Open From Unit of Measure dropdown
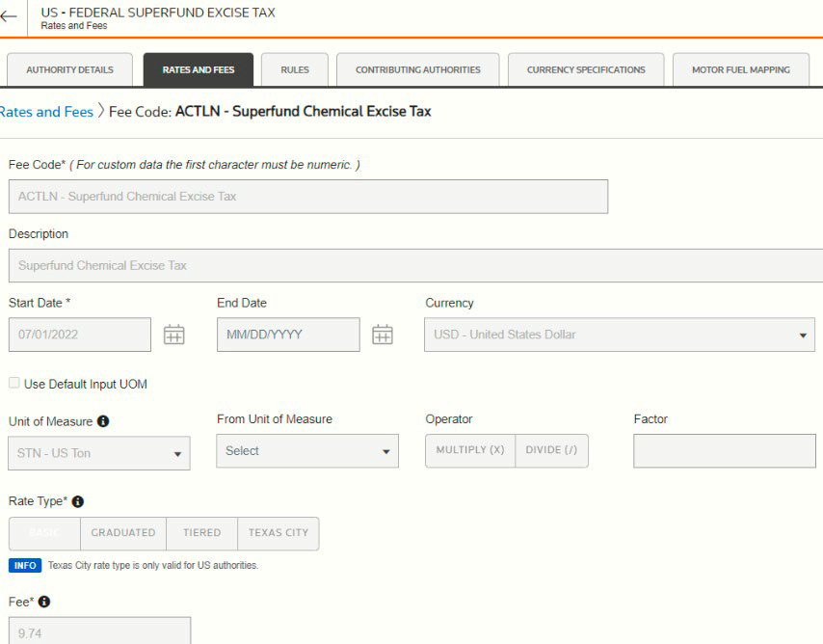The height and width of the screenshot is (644, 823). point(306,451)
